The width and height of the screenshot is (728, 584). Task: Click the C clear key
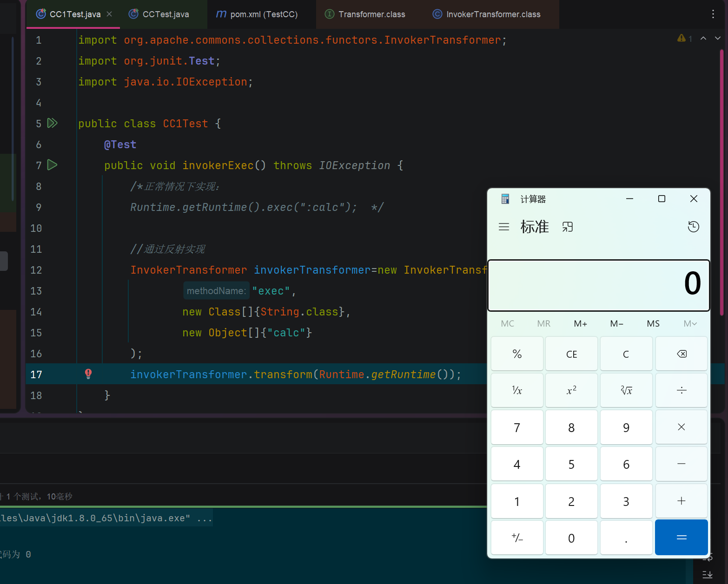coord(626,354)
